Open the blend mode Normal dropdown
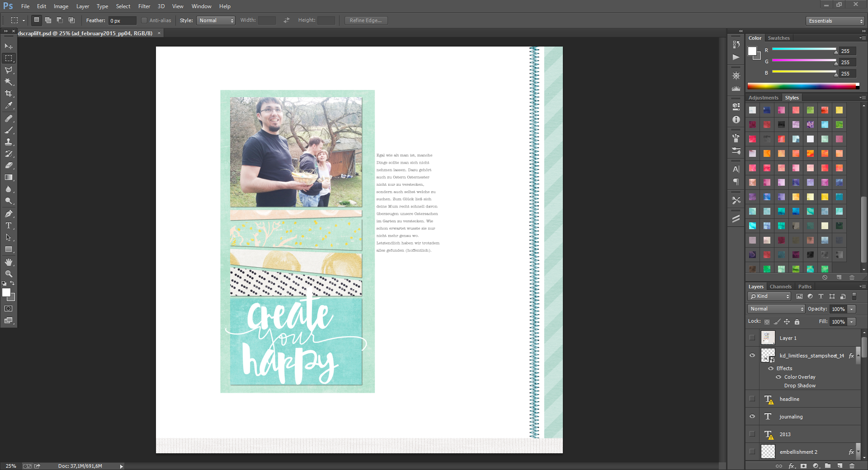 [776, 309]
